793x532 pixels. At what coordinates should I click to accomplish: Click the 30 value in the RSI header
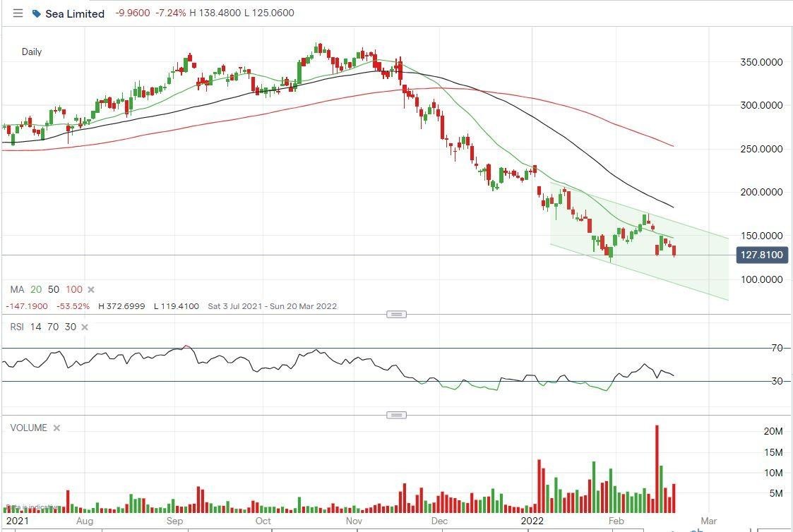(71, 327)
